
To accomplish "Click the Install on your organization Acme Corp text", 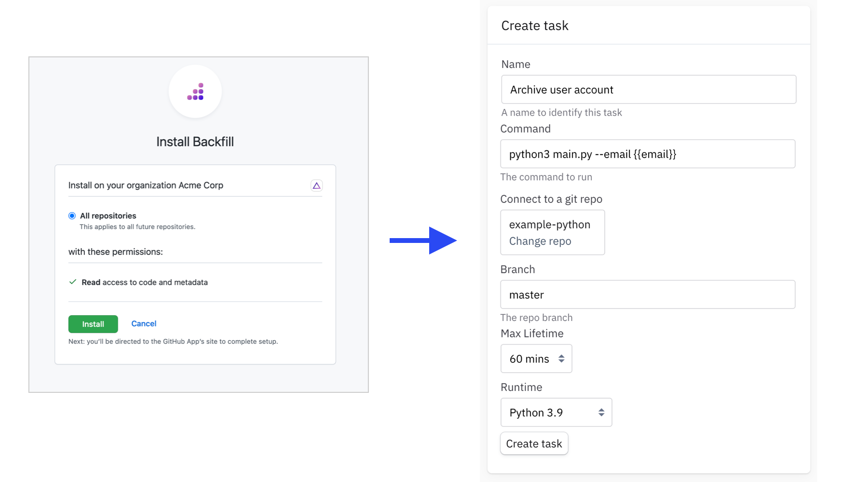I will 146,186.
